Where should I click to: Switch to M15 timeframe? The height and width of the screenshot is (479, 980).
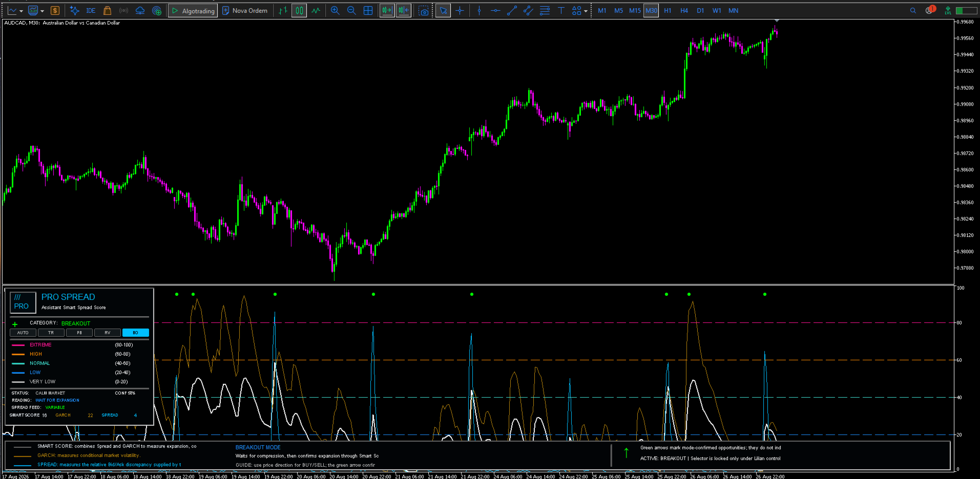635,11
